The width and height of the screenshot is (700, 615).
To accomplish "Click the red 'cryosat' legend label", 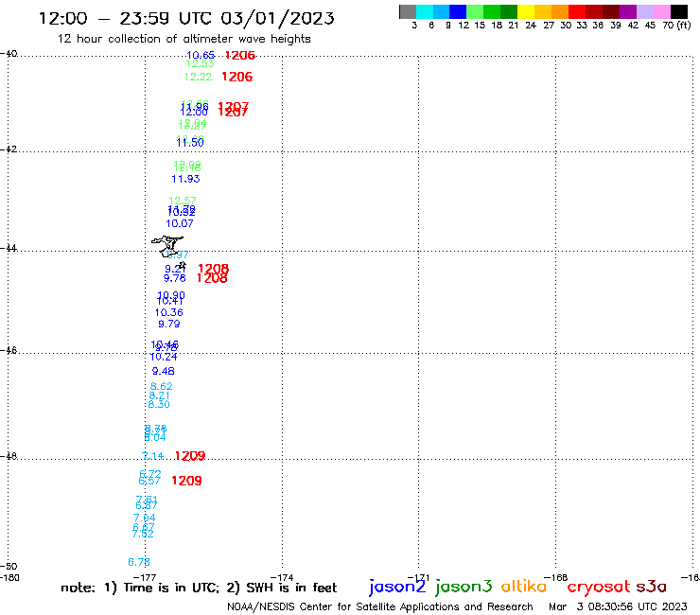I will [x=599, y=587].
